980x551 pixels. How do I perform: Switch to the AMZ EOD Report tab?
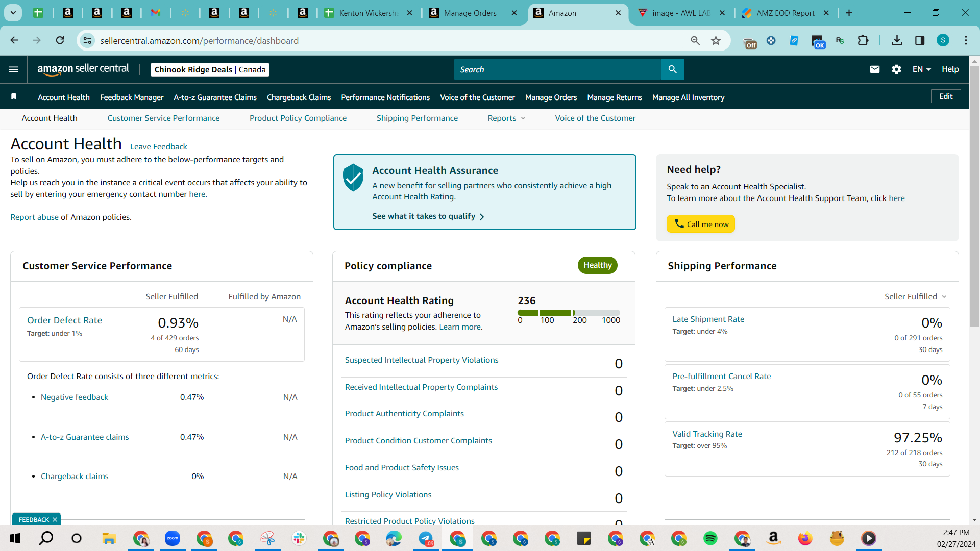785,13
